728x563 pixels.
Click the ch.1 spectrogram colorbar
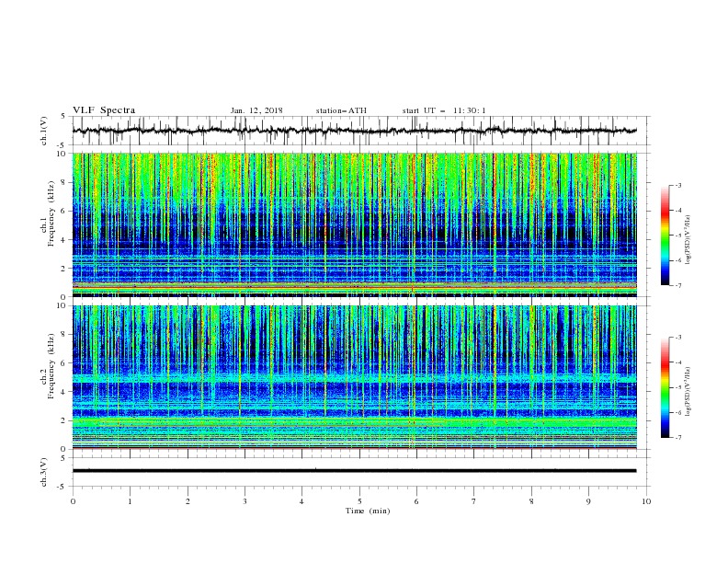coord(665,236)
